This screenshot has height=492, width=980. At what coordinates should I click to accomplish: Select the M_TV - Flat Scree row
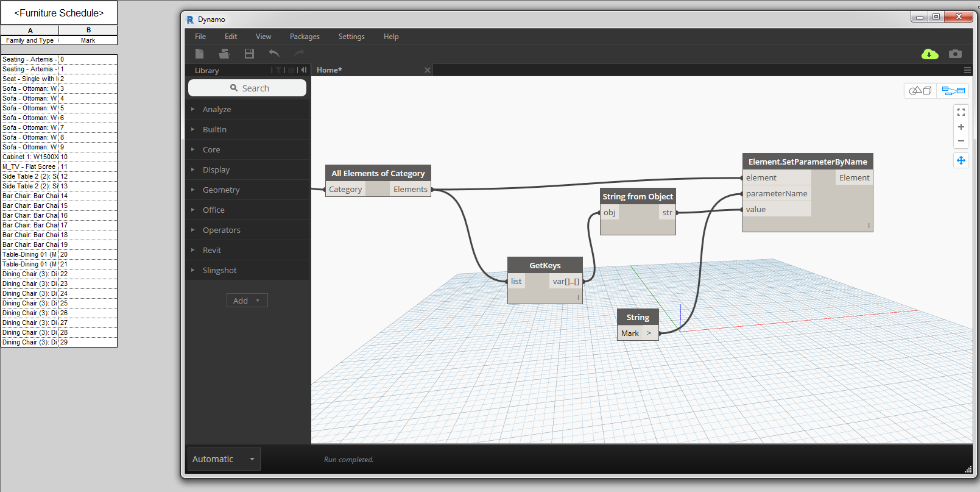(x=59, y=166)
